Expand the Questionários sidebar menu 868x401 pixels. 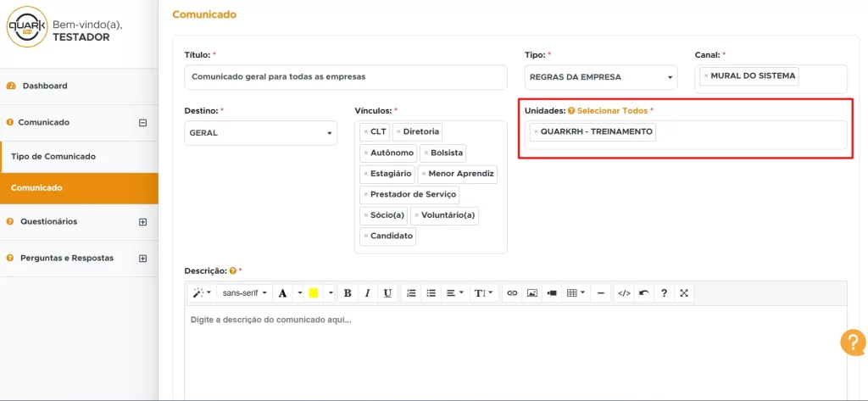click(142, 222)
